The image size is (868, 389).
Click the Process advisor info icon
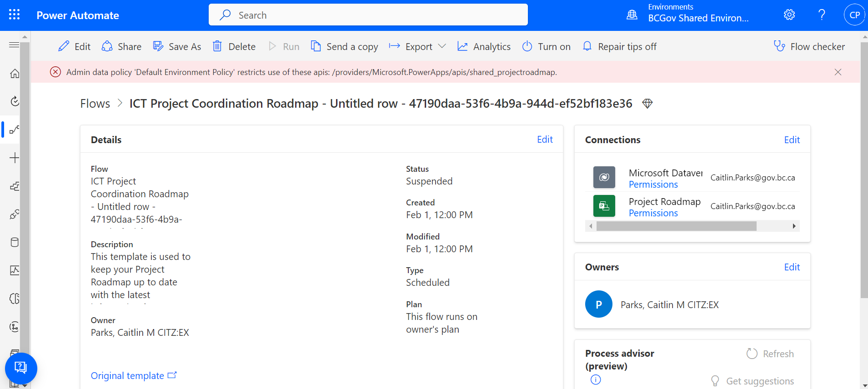click(x=596, y=379)
